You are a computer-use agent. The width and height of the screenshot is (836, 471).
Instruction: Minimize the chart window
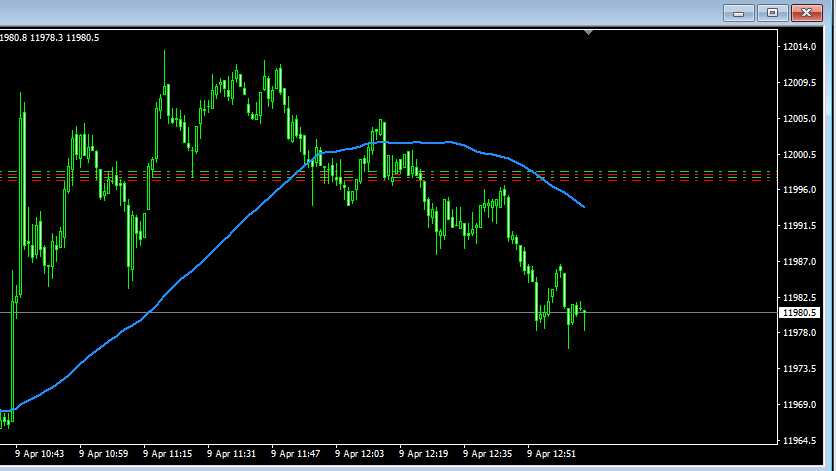click(739, 13)
